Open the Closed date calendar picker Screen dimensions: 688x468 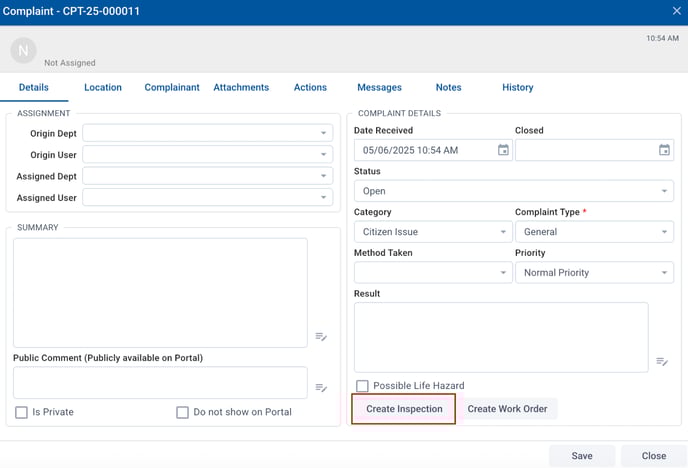664,150
